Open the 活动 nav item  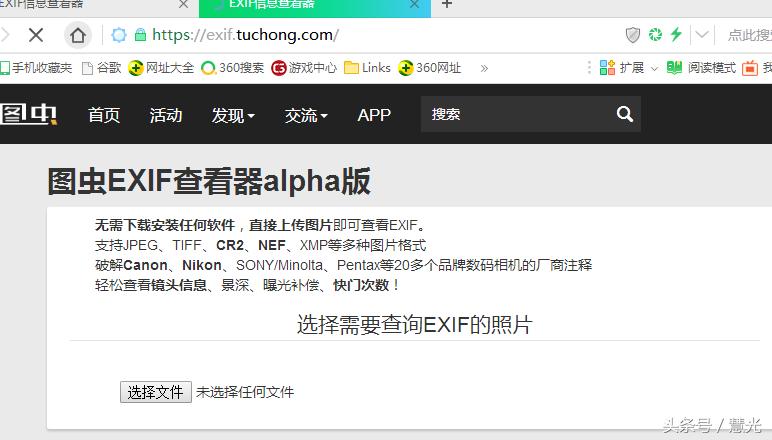166,115
